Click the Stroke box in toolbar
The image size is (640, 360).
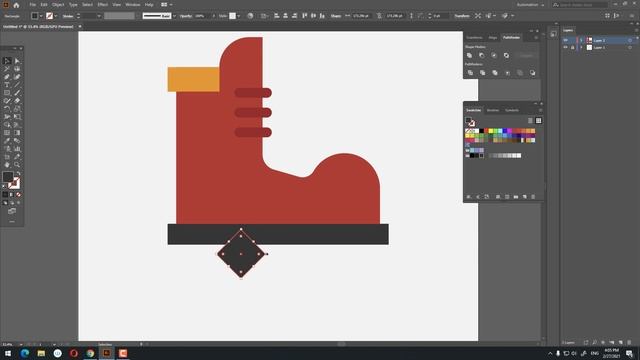tap(15, 183)
